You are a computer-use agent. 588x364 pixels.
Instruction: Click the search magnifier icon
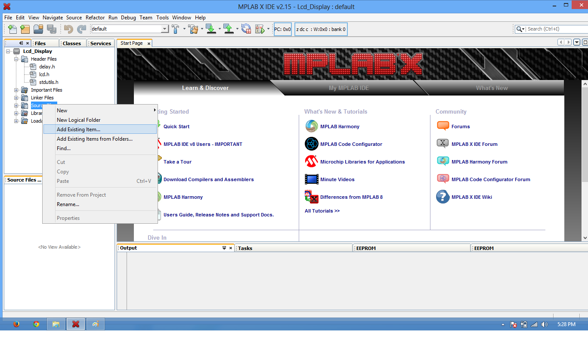520,29
